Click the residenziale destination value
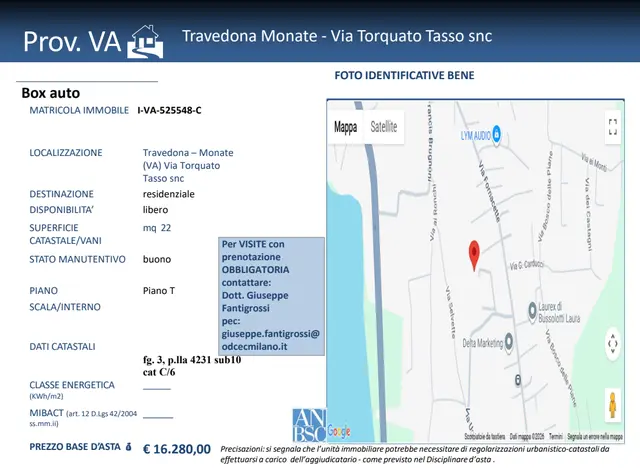 (169, 194)
